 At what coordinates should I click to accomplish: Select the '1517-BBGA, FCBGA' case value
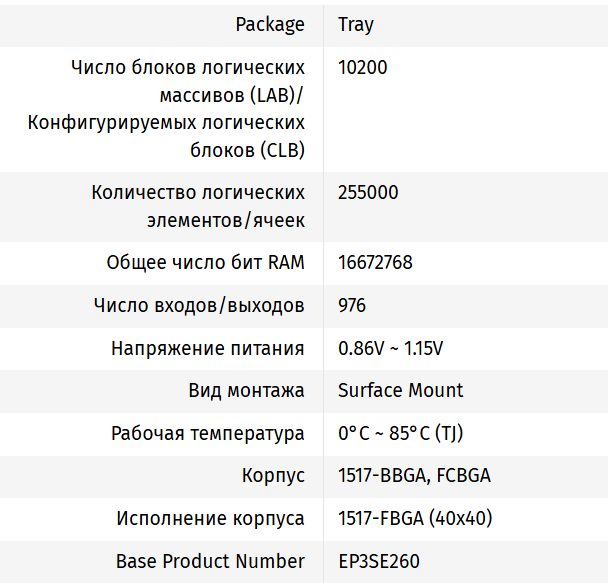pos(414,476)
